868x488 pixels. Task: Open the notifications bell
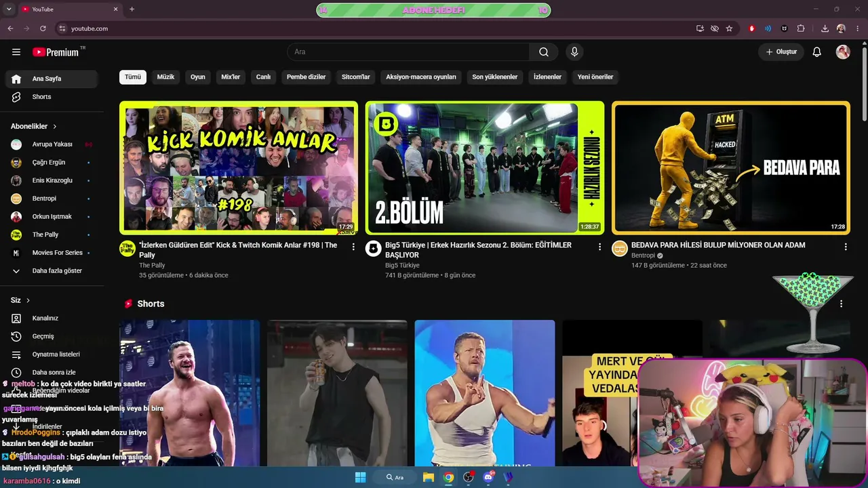click(817, 52)
